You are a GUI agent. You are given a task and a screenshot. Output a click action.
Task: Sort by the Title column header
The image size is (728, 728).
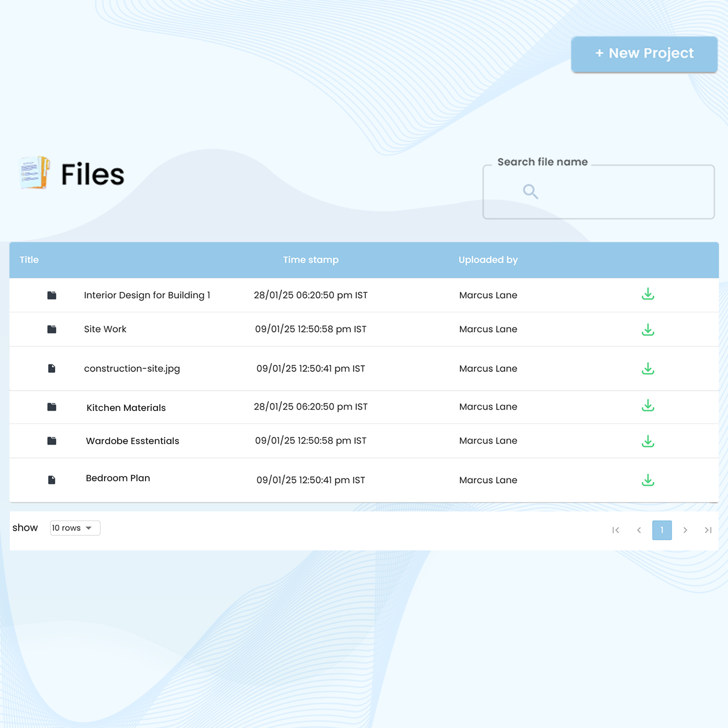tap(29, 260)
